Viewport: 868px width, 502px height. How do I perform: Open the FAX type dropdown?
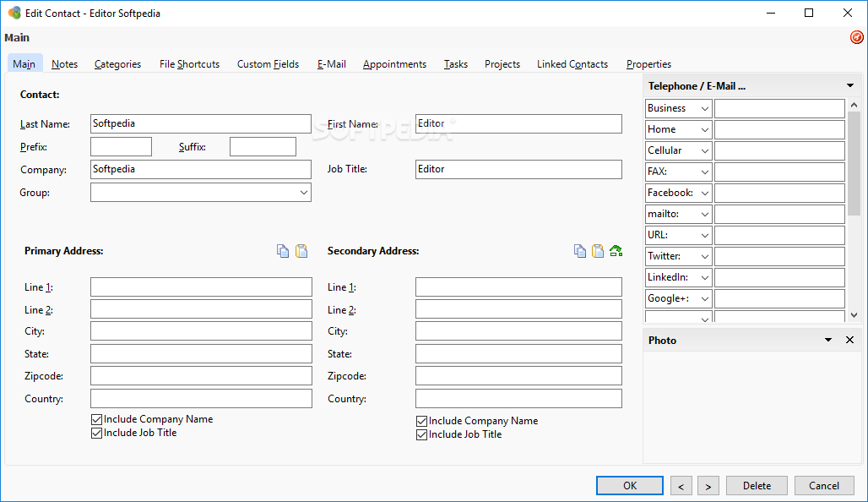pyautogui.click(x=705, y=172)
